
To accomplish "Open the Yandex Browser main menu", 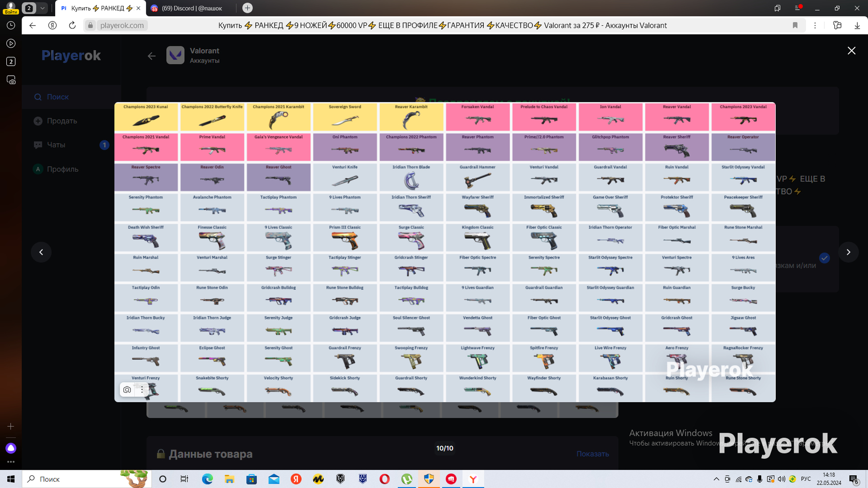I will click(798, 8).
